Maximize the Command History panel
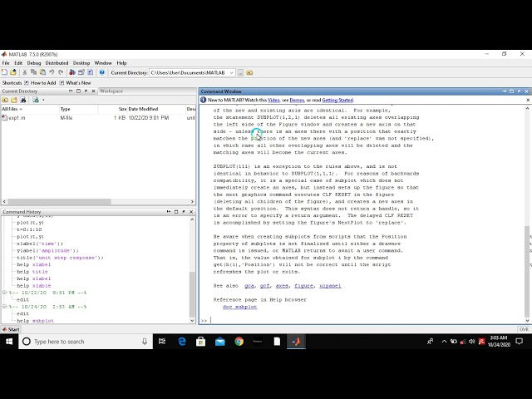Viewport: 532px width, 399px height. pyautogui.click(x=176, y=212)
